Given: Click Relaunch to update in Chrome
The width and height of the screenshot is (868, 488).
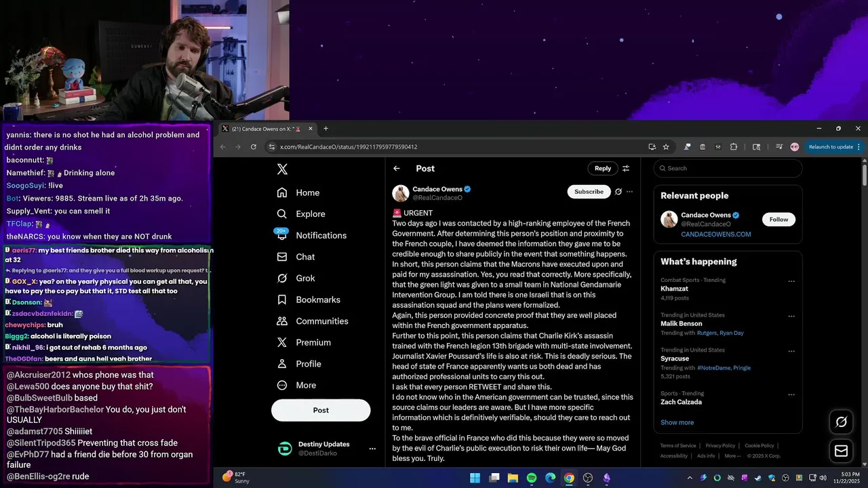Looking at the screenshot, I should pos(834,147).
